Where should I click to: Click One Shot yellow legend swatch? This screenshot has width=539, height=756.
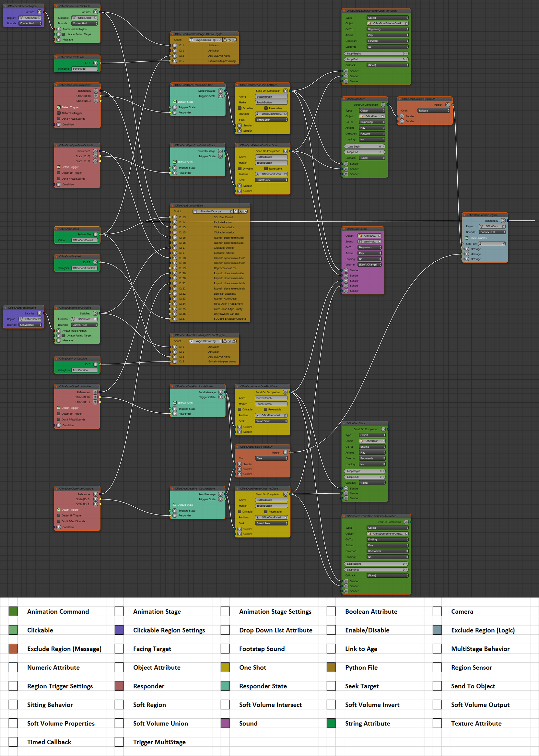pyautogui.click(x=225, y=667)
